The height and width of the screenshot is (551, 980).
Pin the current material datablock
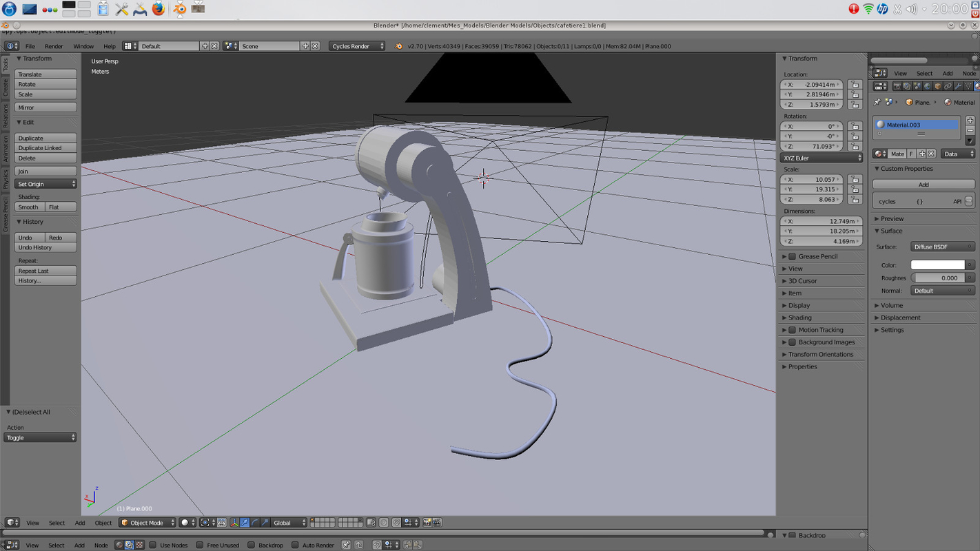(x=877, y=102)
